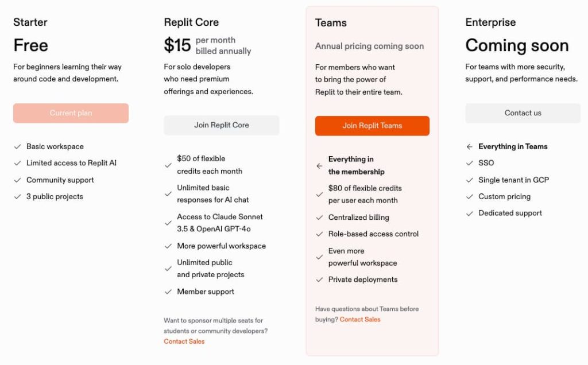Click the Enterprise plan heading

click(x=490, y=22)
